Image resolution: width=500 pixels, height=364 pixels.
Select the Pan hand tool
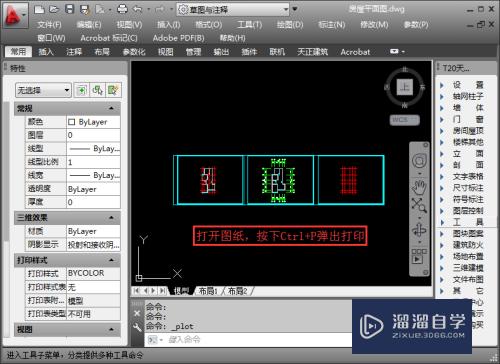pos(419,187)
